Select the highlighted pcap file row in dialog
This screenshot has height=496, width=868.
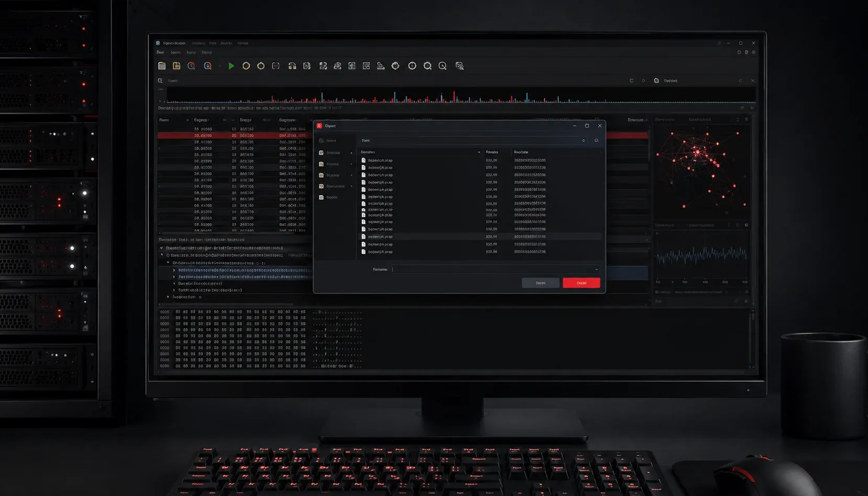480,236
